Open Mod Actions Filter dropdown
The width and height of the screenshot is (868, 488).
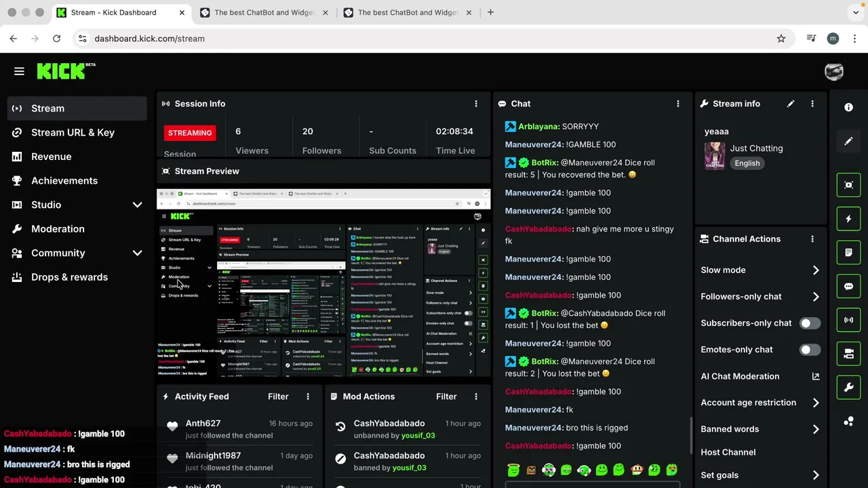[446, 396]
